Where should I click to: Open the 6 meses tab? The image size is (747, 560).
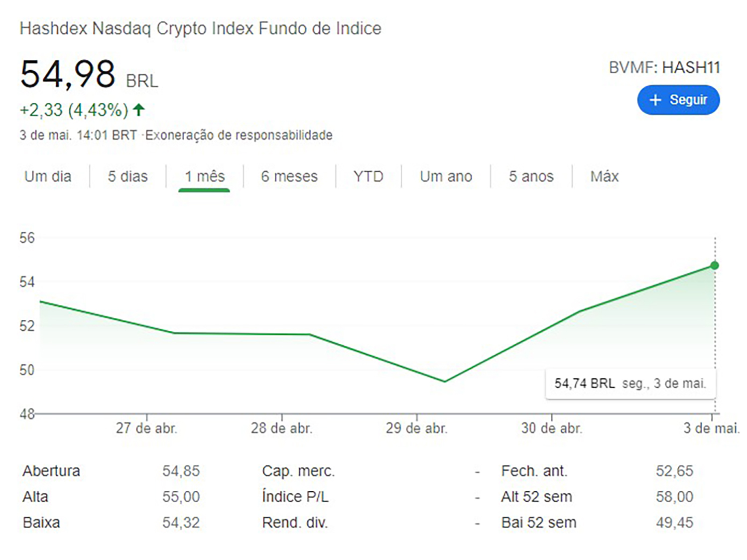(x=289, y=176)
